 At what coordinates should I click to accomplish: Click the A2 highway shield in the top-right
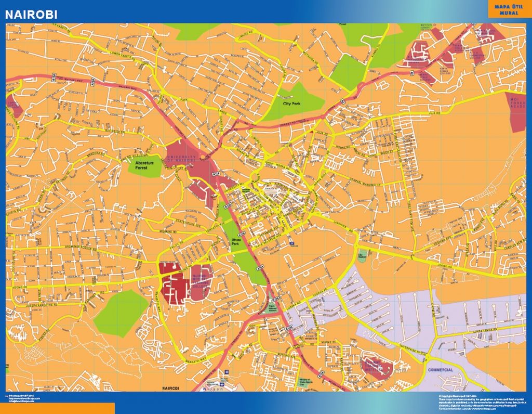[411, 73]
